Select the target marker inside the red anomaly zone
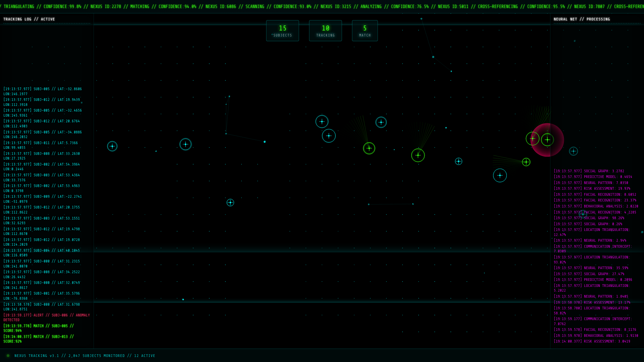The height and width of the screenshot is (362, 644). (547, 140)
